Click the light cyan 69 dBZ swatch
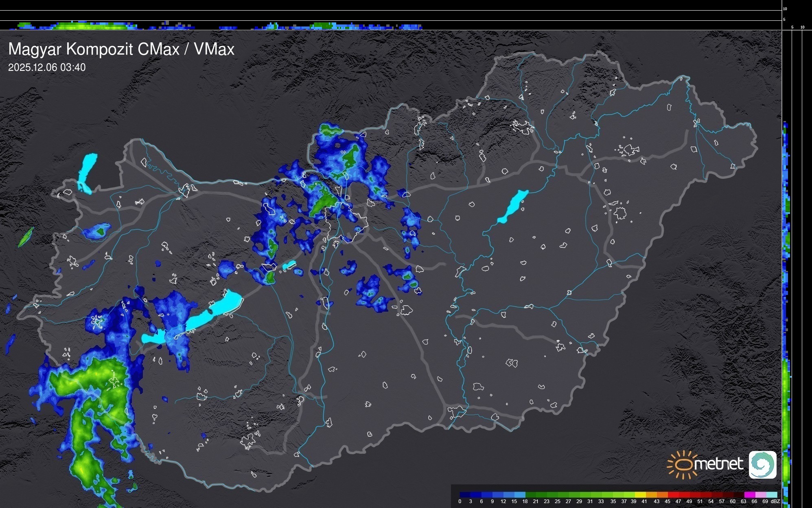812x508 pixels. pyautogui.click(x=771, y=495)
